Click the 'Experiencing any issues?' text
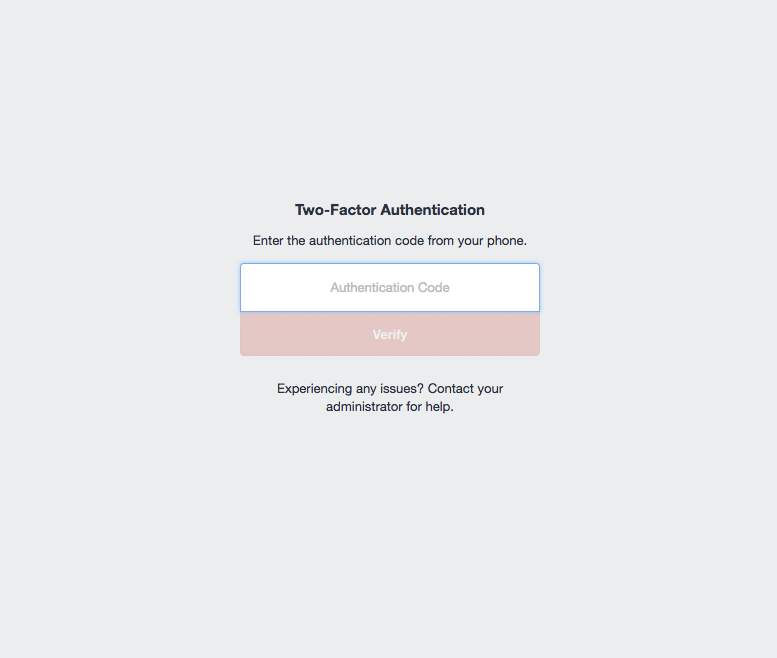Viewport: 777px width, 658px height. [350, 389]
